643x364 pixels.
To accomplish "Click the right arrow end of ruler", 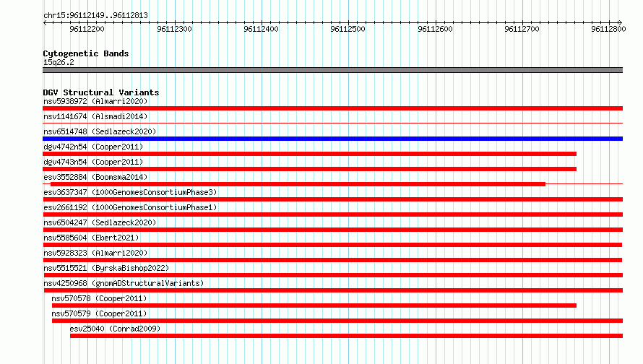I will pos(621,23).
